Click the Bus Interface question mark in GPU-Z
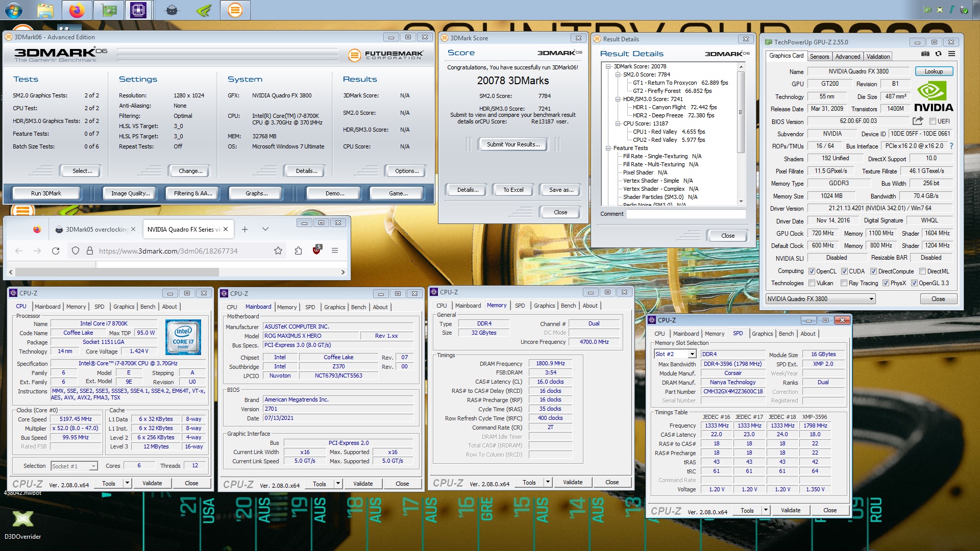Screen dimensions: 980x551 pyautogui.click(x=951, y=146)
